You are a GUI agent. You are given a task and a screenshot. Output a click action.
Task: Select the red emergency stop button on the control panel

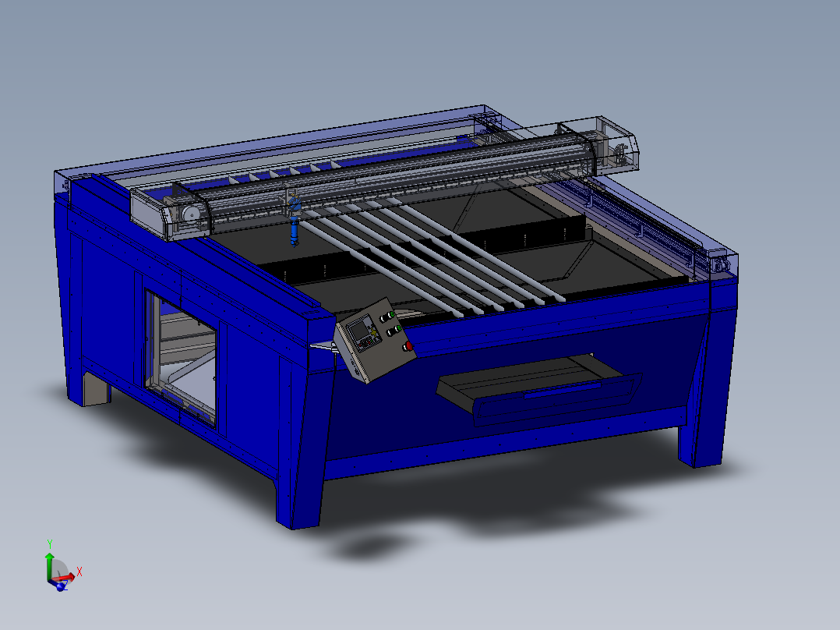pos(409,346)
